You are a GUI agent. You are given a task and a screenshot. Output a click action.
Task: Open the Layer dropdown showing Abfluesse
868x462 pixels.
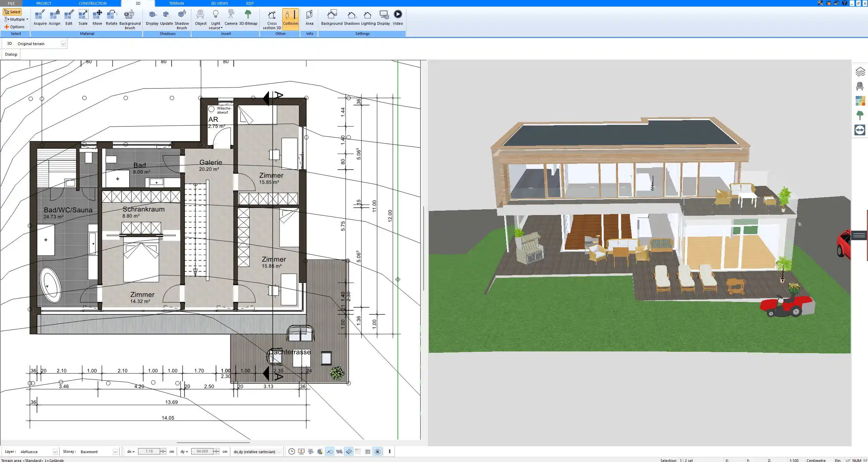click(x=55, y=452)
